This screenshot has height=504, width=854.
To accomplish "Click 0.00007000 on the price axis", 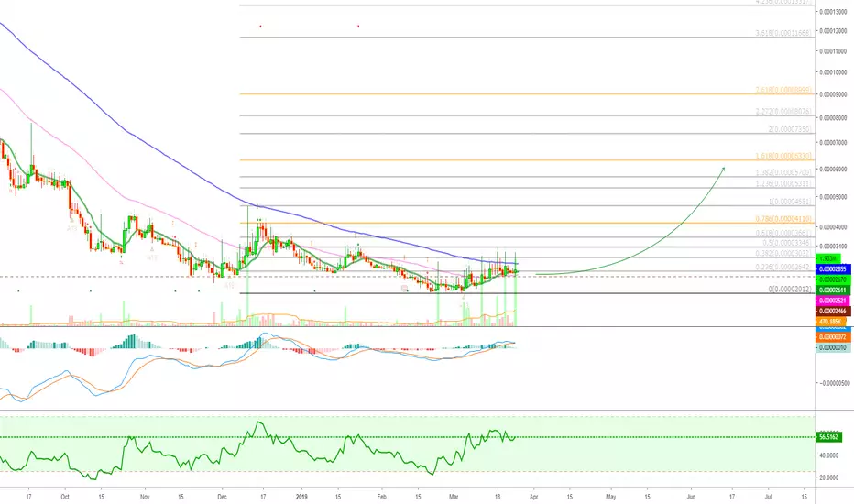I will click(833, 143).
